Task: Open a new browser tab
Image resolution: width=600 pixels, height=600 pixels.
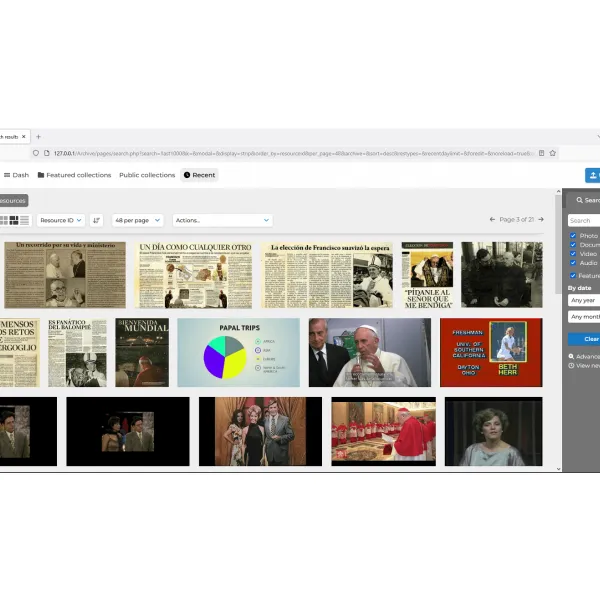Action: (38, 137)
